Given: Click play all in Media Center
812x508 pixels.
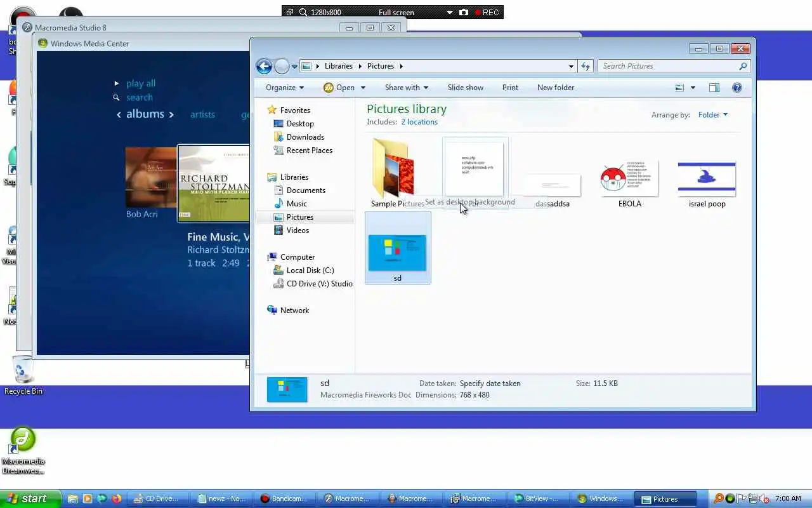Looking at the screenshot, I should (140, 83).
